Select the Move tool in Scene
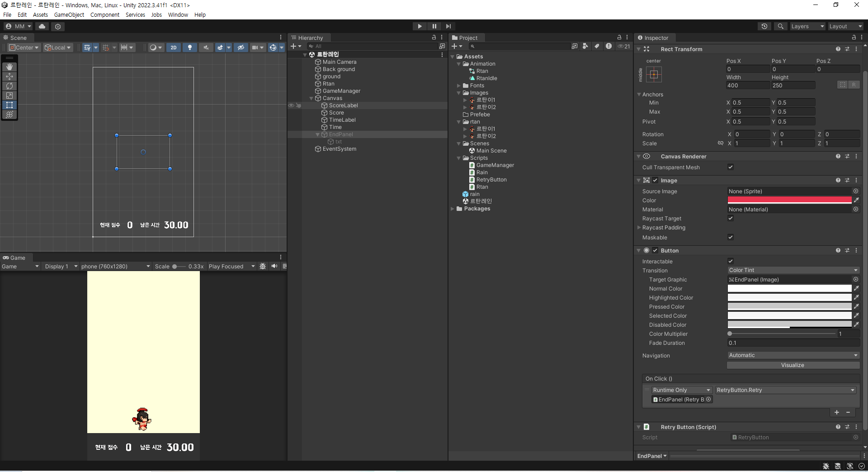Screen dimensions: 868x472 tap(9, 76)
